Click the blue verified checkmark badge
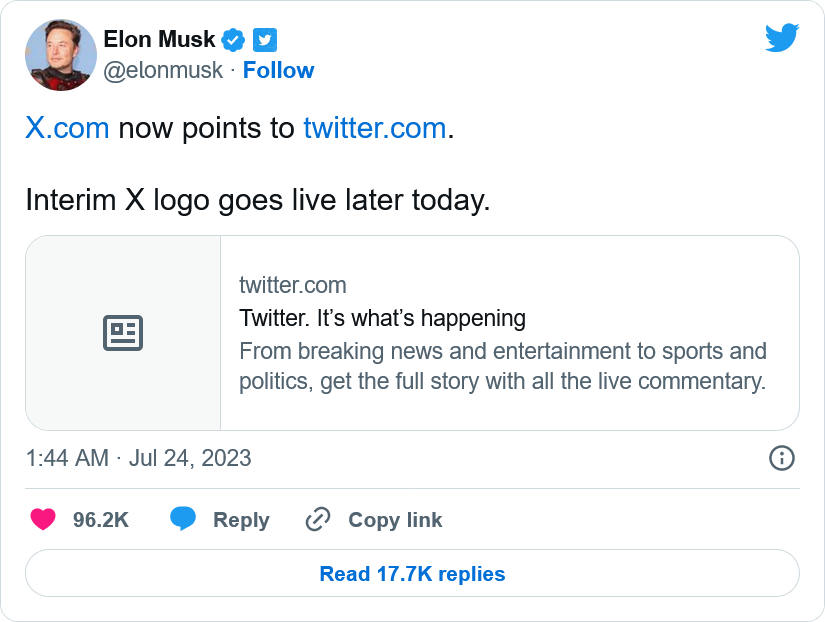 (x=233, y=40)
